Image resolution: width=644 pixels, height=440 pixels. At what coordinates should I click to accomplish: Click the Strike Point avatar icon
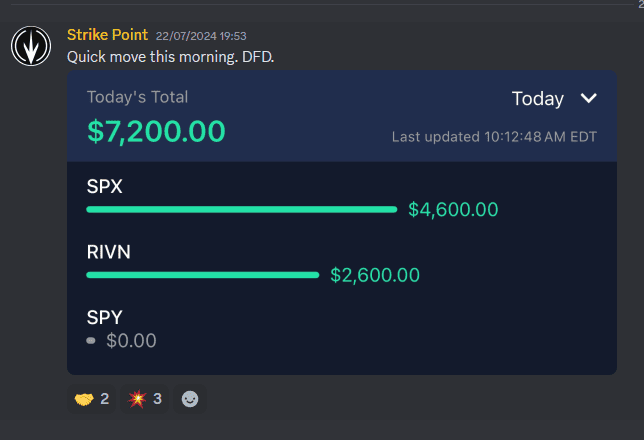pos(31,46)
